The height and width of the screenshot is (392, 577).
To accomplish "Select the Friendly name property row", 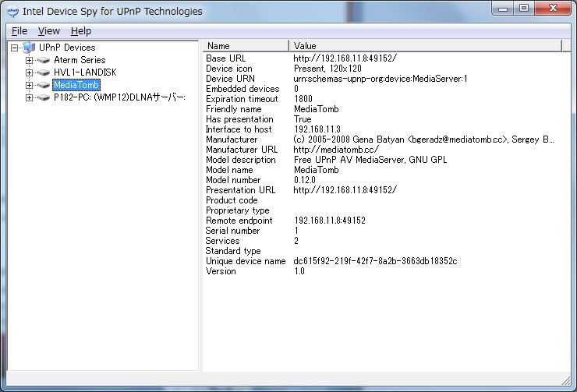I will tap(383, 109).
